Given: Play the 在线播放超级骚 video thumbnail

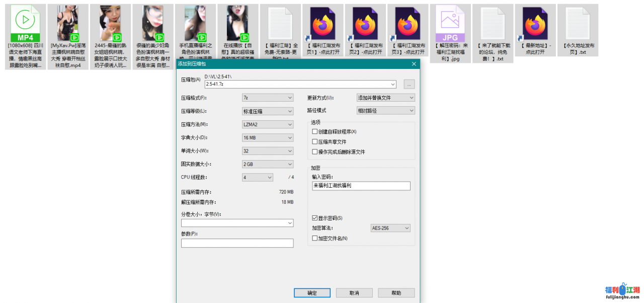Looking at the screenshot, I should click(x=237, y=21).
